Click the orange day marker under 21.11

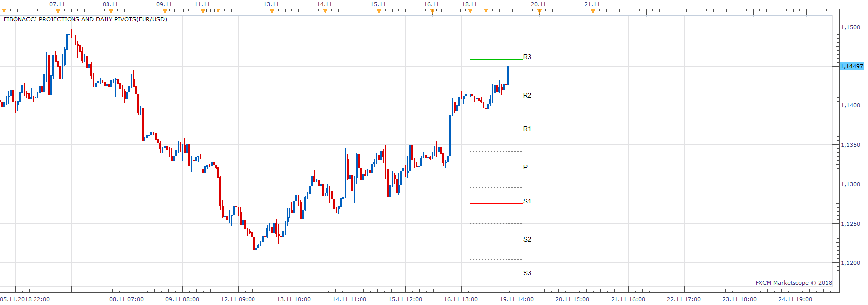point(593,12)
